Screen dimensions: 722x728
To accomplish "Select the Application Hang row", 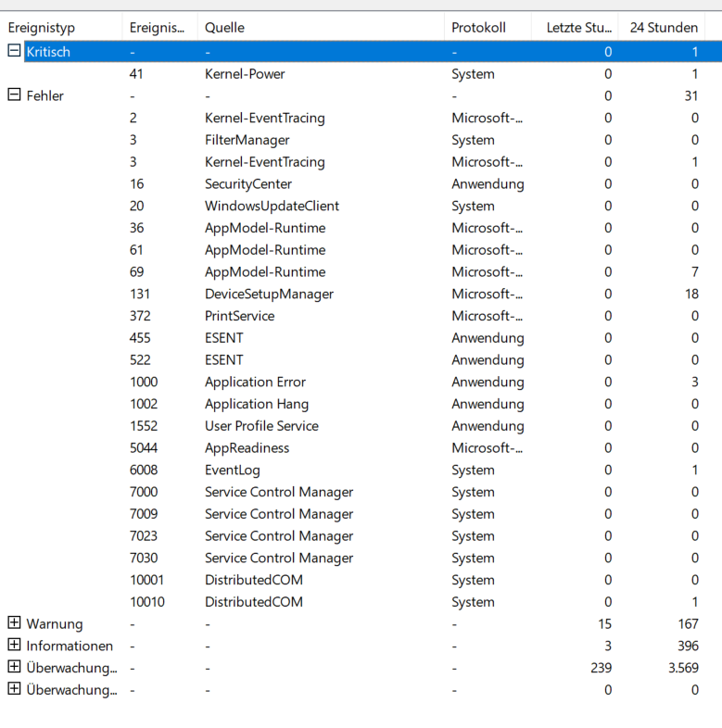I will click(361, 404).
